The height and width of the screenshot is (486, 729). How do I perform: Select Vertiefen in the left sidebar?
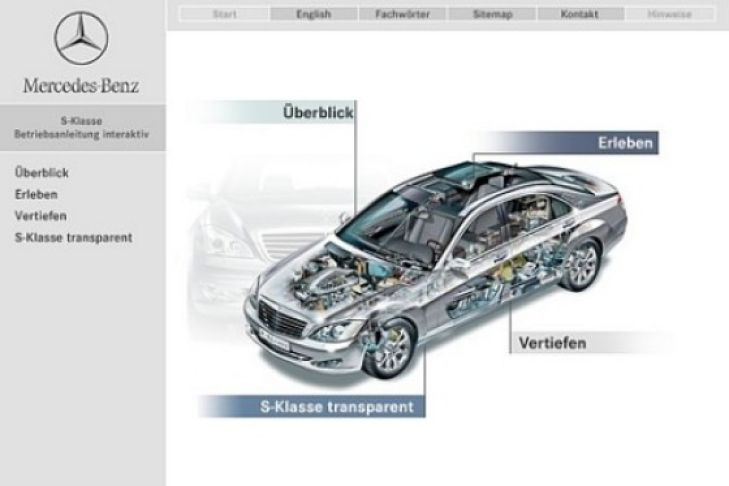41,216
